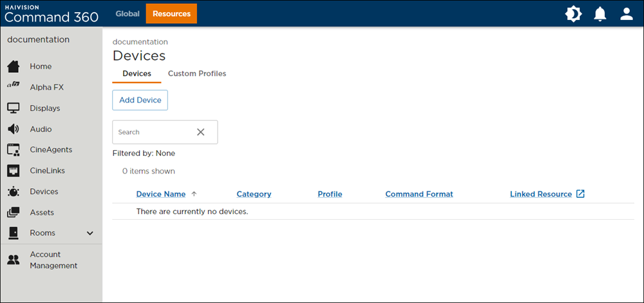Screen dimensions: 644x303
Task: Click the Linked Resource column link
Action: click(x=541, y=194)
